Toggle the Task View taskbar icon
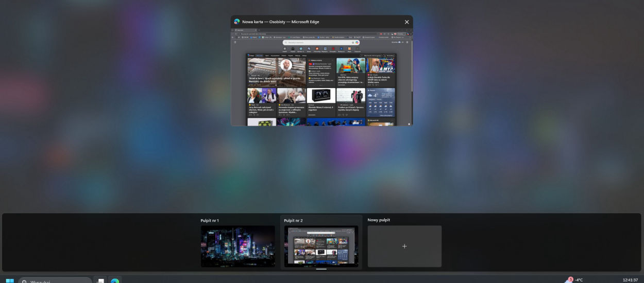Screen dimensions: 644x283 point(101,281)
